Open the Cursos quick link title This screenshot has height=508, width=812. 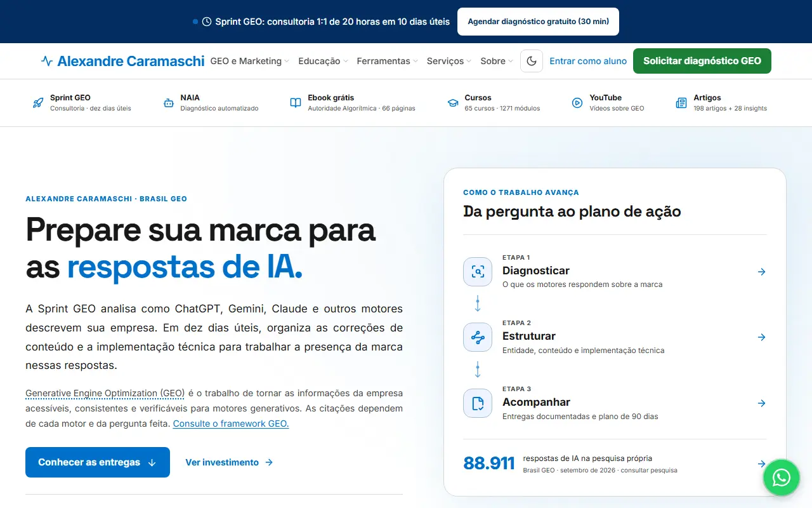tap(478, 98)
